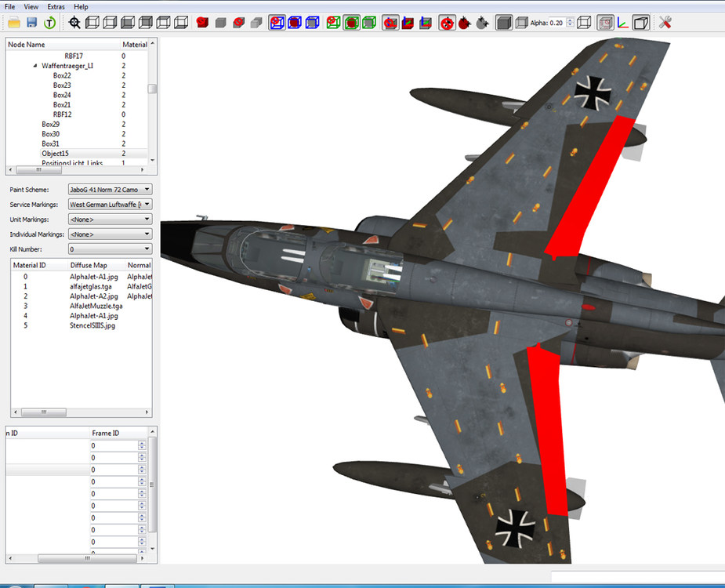This screenshot has height=588, width=725.
Task: Click the dark red bug icon
Action: tap(465, 22)
